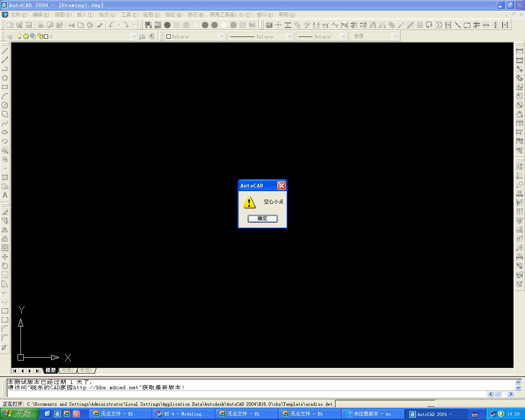Open the 编辑(E) menu
The image size is (525, 420).
pos(41,15)
